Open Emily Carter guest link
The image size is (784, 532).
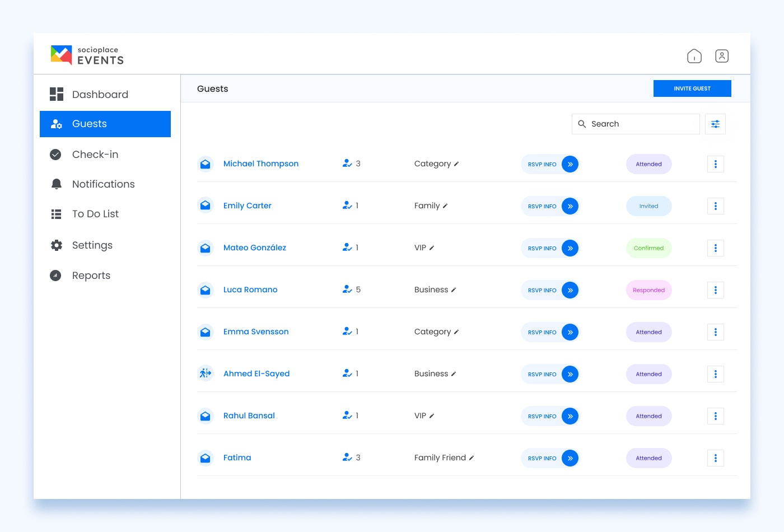248,206
